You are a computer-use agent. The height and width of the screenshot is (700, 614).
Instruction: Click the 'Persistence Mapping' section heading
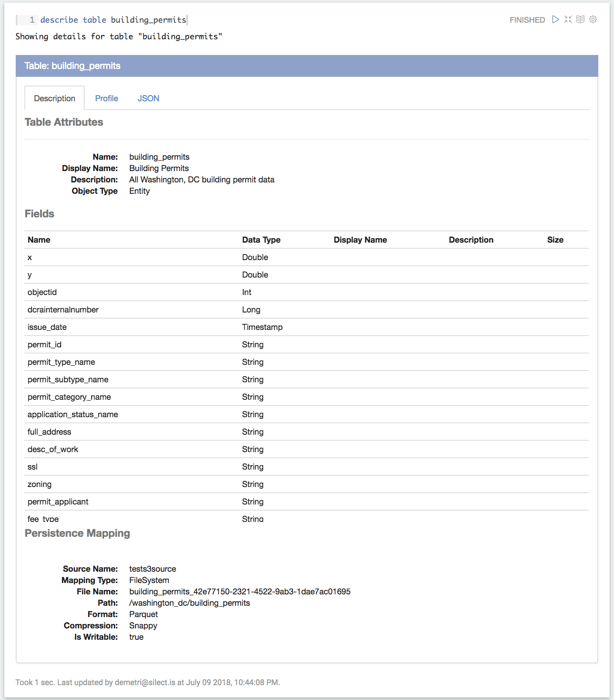(77, 533)
